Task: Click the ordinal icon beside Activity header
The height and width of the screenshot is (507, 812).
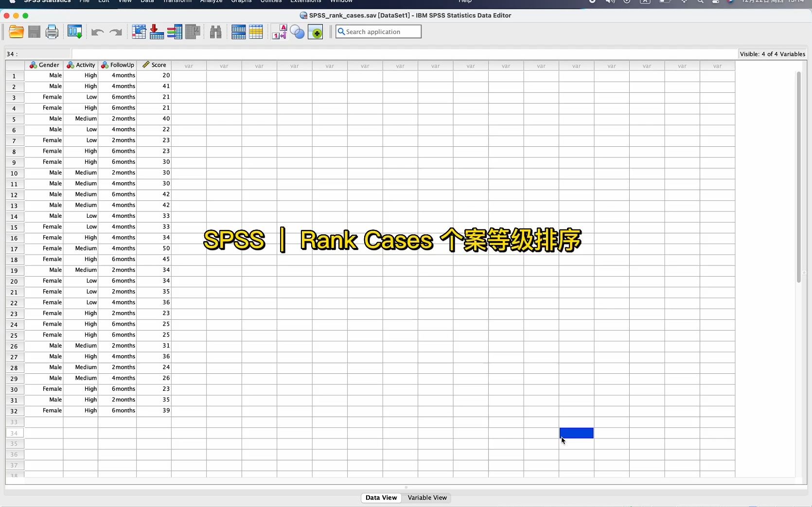Action: (x=71, y=65)
